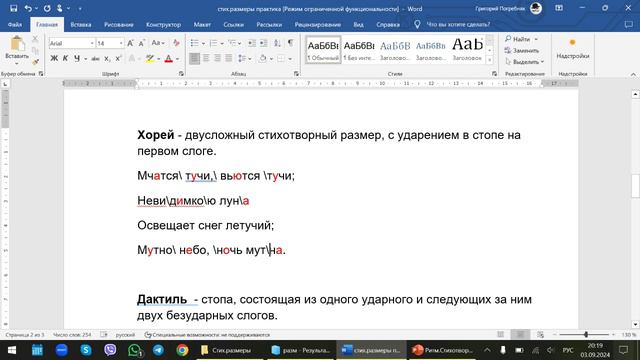
Task: Open the Файл tab
Action: (15, 24)
